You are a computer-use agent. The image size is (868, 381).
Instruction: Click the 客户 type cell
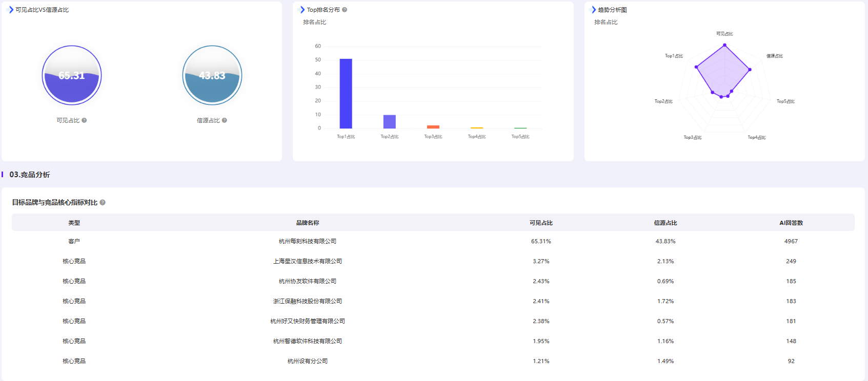coord(74,241)
